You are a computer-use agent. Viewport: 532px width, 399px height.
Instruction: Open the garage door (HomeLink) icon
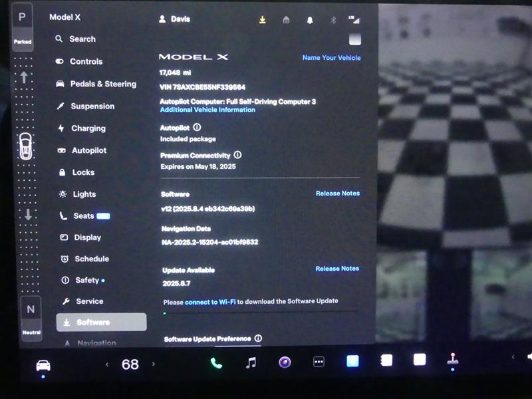coord(286,20)
